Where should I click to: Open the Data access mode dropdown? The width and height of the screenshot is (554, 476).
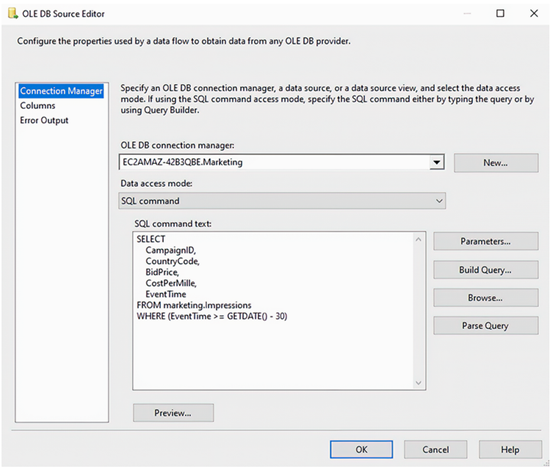pyautogui.click(x=282, y=201)
